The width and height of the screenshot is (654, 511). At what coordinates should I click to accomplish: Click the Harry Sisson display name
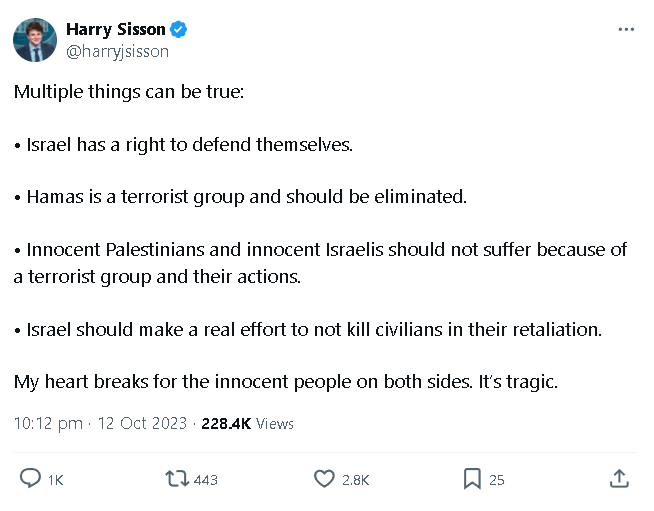click(x=116, y=29)
